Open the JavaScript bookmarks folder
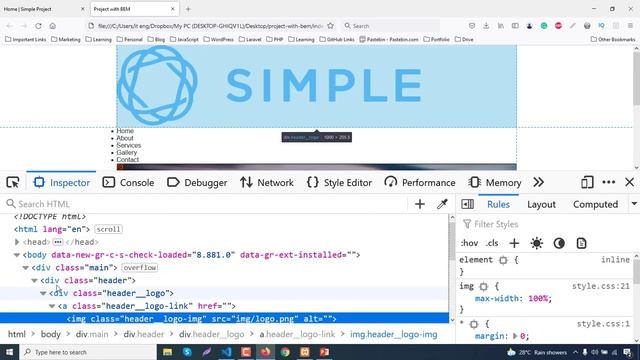 tap(184, 40)
